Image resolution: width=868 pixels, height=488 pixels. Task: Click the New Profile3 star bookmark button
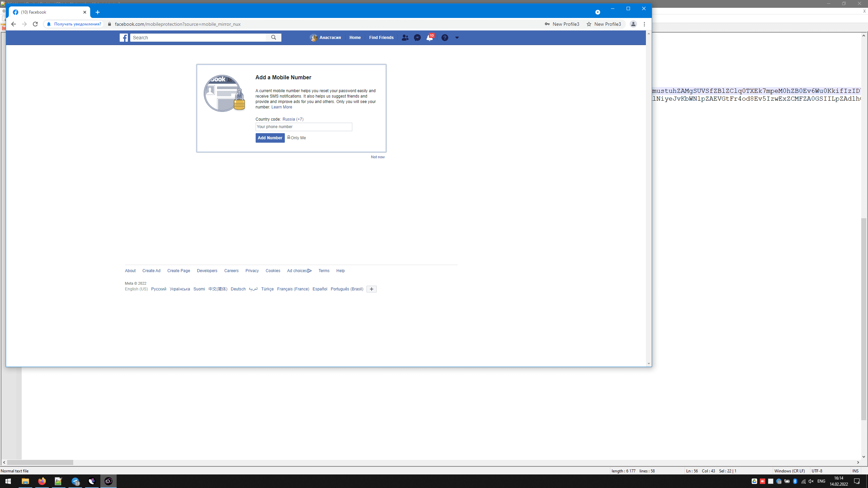pyautogui.click(x=604, y=24)
